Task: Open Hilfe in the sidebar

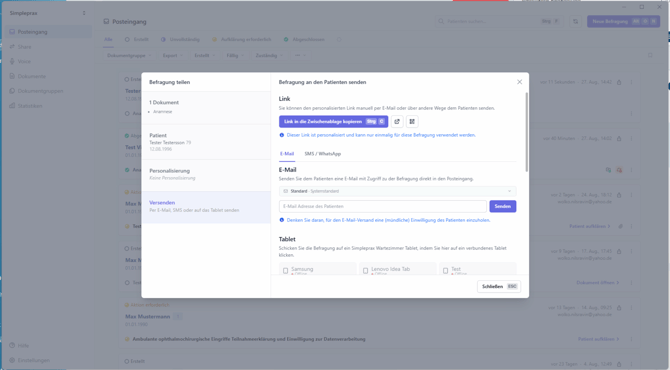Action: click(48, 345)
